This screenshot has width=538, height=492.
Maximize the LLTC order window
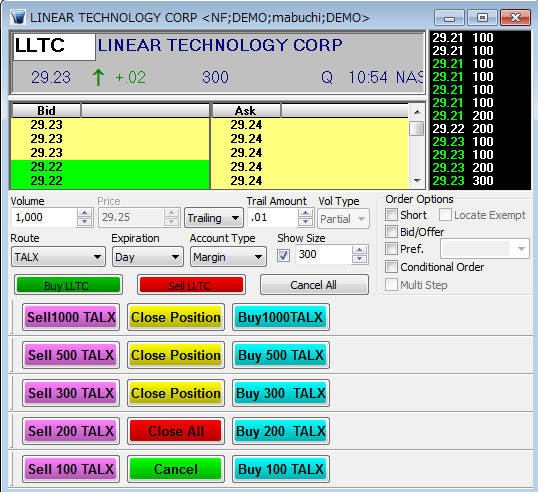[482, 17]
